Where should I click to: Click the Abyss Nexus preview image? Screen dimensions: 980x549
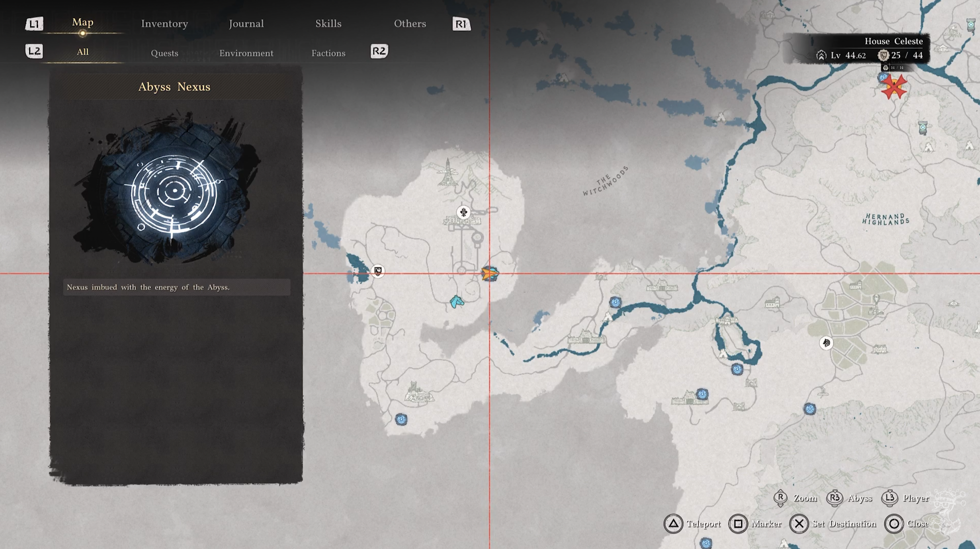point(174,190)
